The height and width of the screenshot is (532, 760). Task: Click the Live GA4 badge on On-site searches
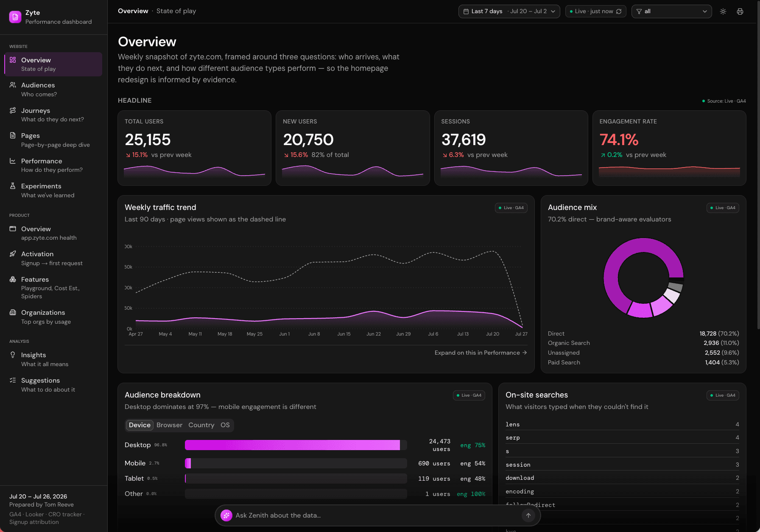723,395
